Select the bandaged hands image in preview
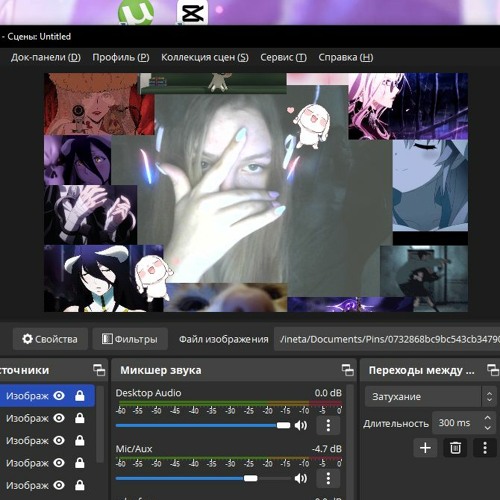This screenshot has height=500, width=500. click(x=90, y=215)
